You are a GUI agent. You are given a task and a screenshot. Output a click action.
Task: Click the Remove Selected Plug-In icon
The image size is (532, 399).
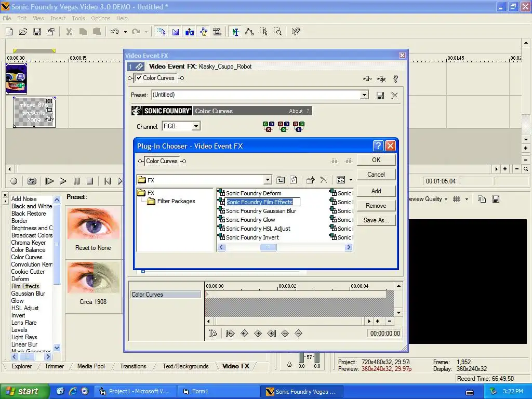click(x=381, y=79)
